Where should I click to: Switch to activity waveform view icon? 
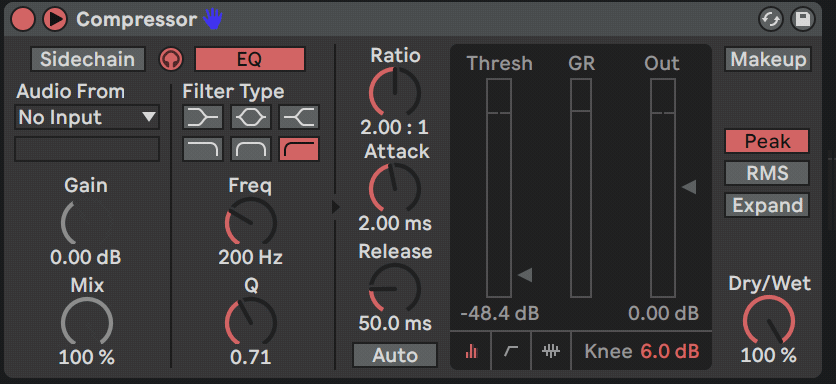click(551, 350)
